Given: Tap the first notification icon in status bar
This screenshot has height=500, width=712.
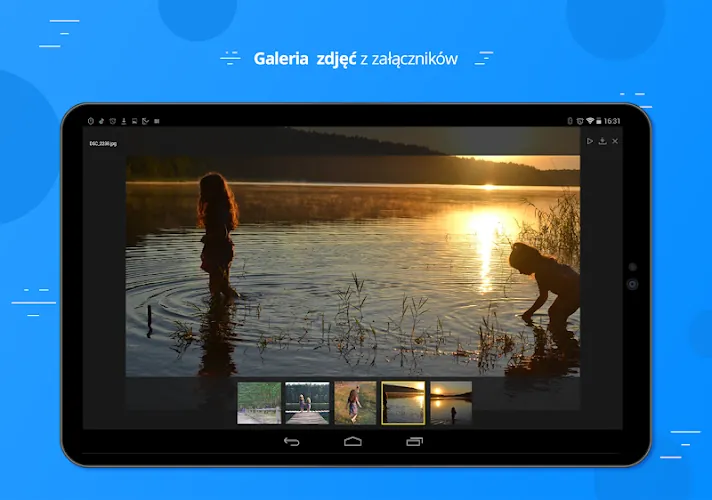Looking at the screenshot, I should 91,121.
